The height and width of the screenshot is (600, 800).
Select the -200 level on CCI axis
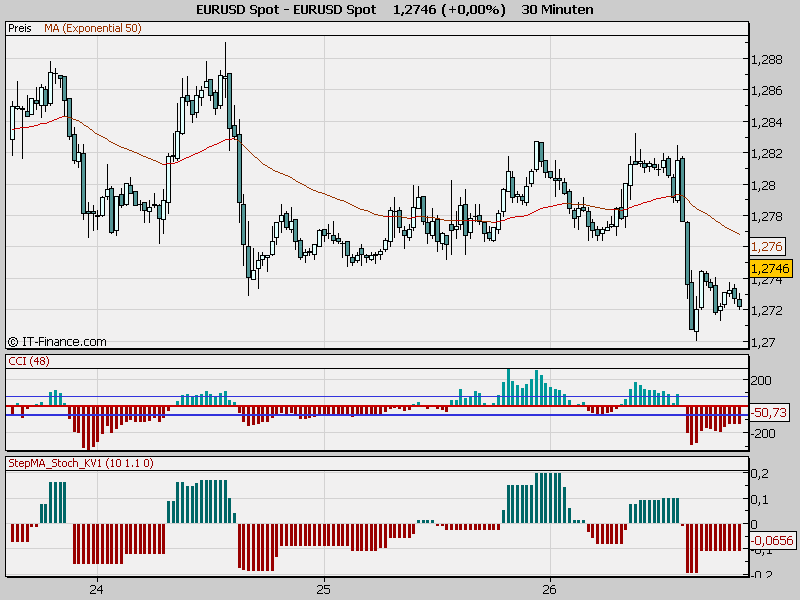point(764,433)
